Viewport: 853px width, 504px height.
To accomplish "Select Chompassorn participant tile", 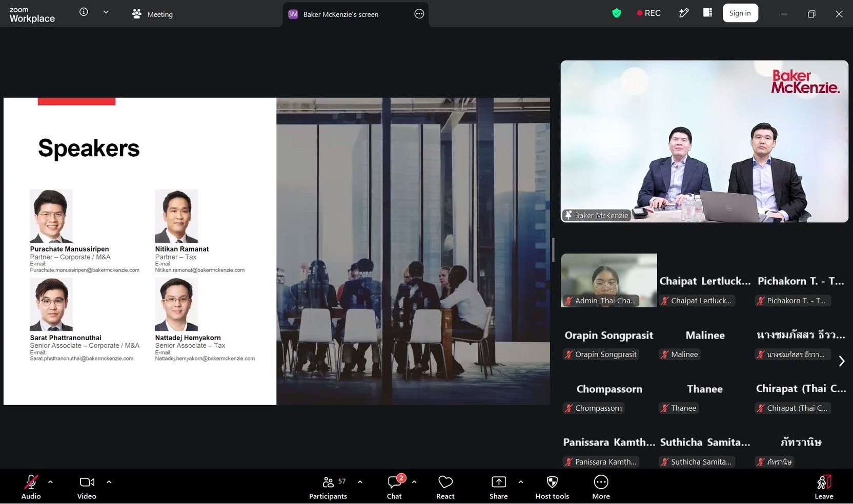I will click(609, 388).
